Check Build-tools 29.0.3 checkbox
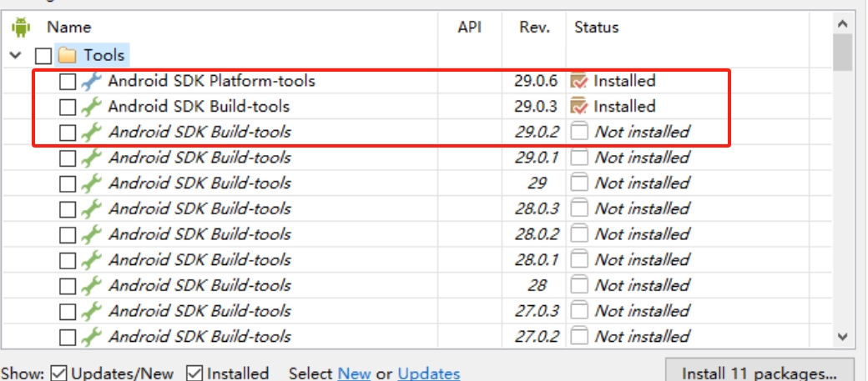The image size is (868, 381). (68, 108)
